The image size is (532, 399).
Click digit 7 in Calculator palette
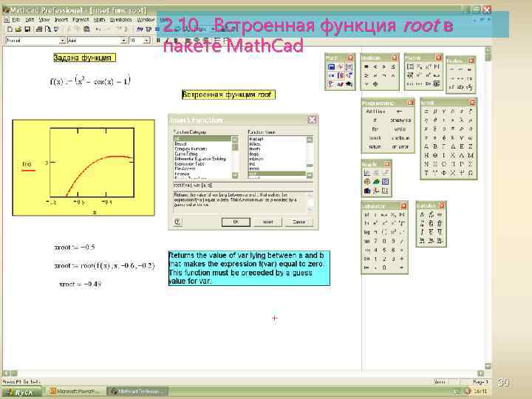click(x=375, y=241)
